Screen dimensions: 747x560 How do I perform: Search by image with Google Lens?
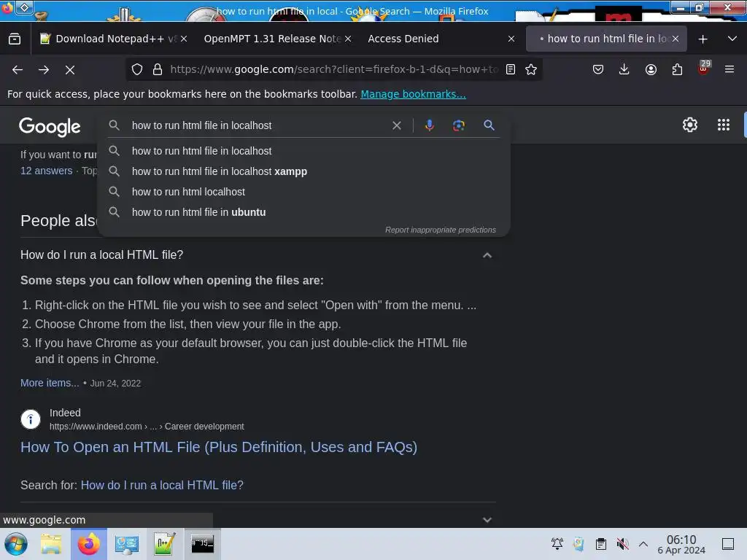coord(459,125)
